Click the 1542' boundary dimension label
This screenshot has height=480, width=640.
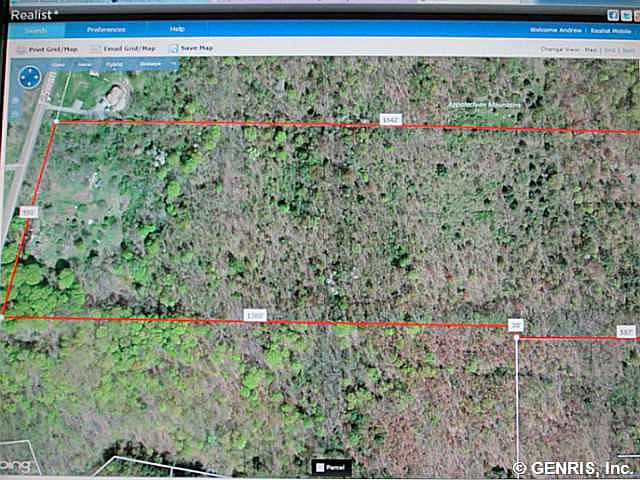point(390,120)
